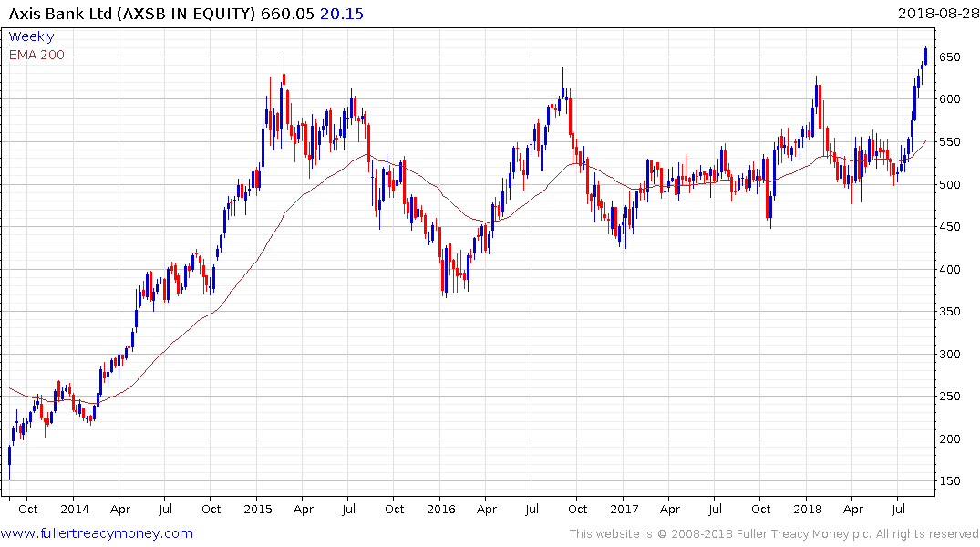Click the 550 price axis label

pyautogui.click(x=949, y=142)
